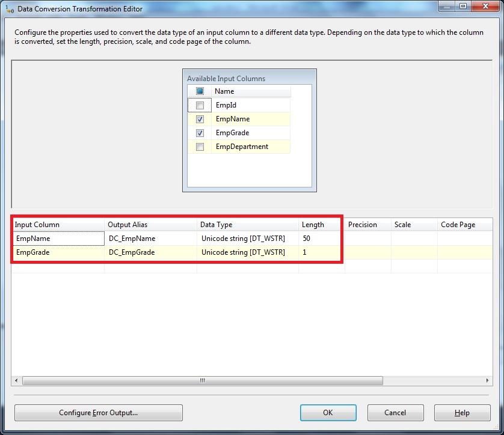
Task: Uncheck the EmpGrade input column checkbox
Action: point(200,133)
